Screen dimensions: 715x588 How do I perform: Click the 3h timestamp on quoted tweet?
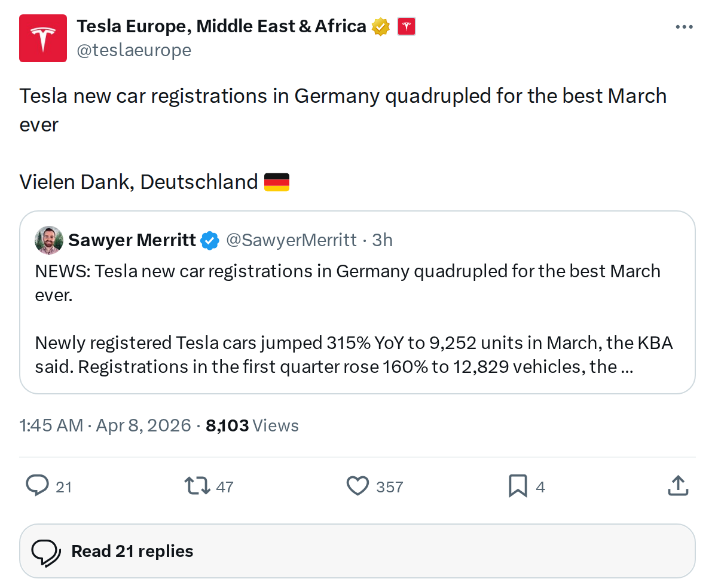point(386,240)
